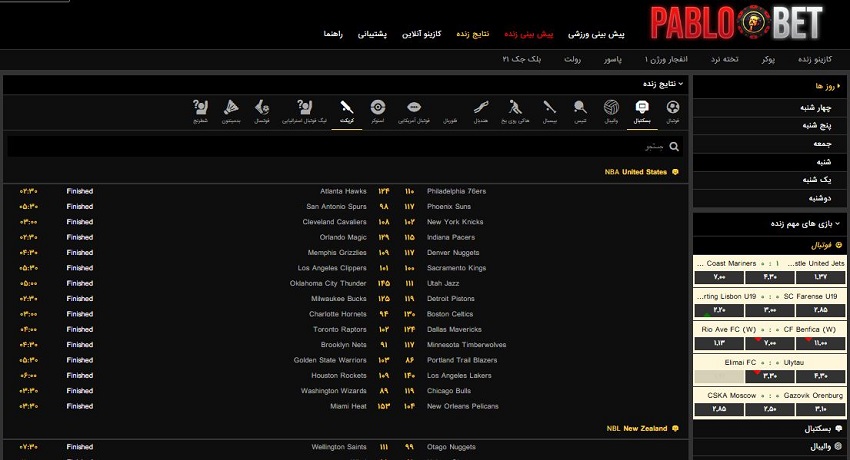This screenshot has height=460, width=850.
Task: Select the basketball sport icon
Action: pos(642,107)
